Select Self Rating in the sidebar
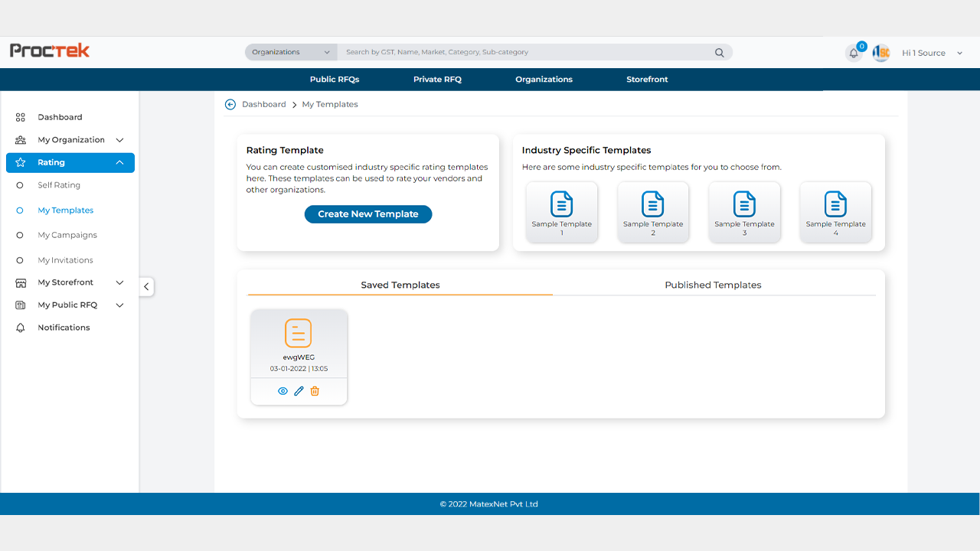Viewport: 980px width, 551px height. 59,185
